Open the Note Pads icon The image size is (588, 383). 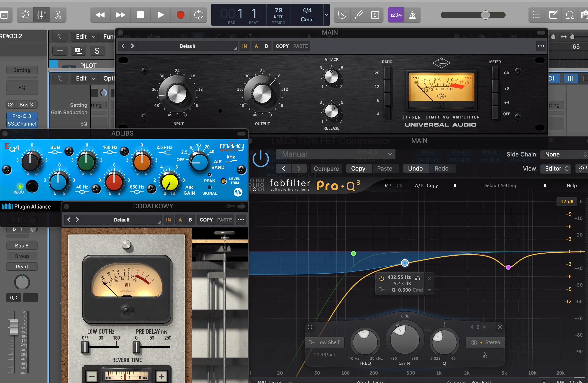pyautogui.click(x=553, y=15)
